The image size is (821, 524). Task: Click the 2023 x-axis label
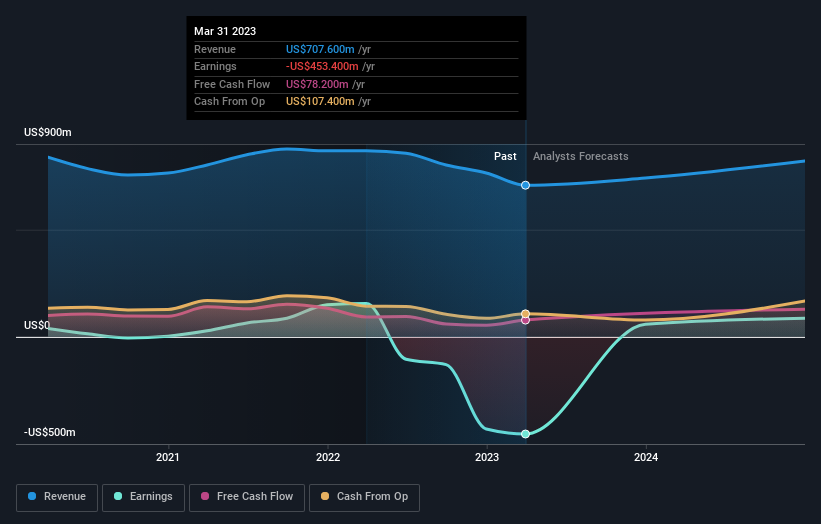(487, 457)
